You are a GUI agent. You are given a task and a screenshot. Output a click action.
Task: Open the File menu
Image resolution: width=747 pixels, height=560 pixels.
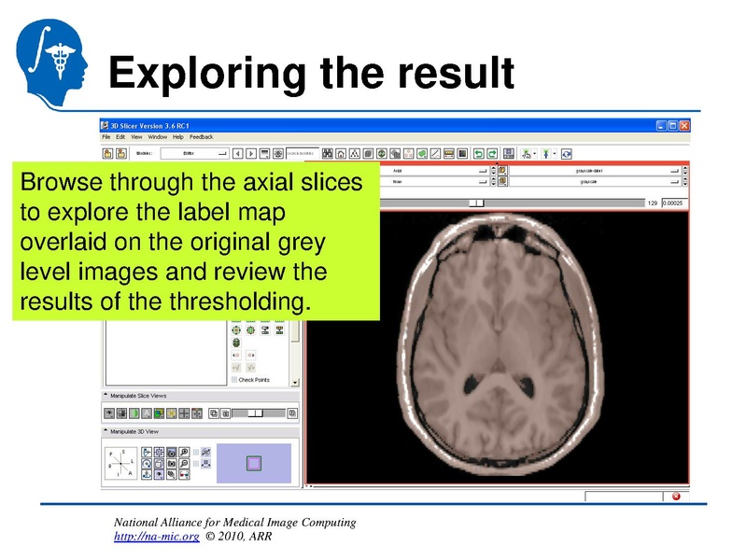(x=106, y=137)
